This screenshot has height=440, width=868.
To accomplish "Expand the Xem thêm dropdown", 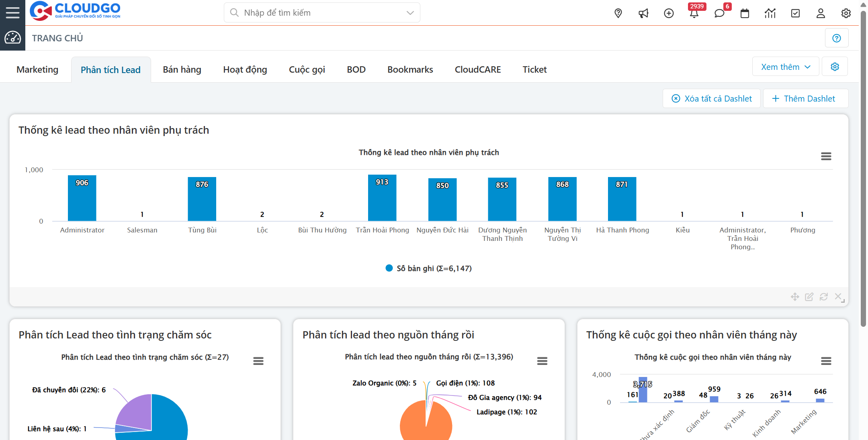I will [x=785, y=67].
